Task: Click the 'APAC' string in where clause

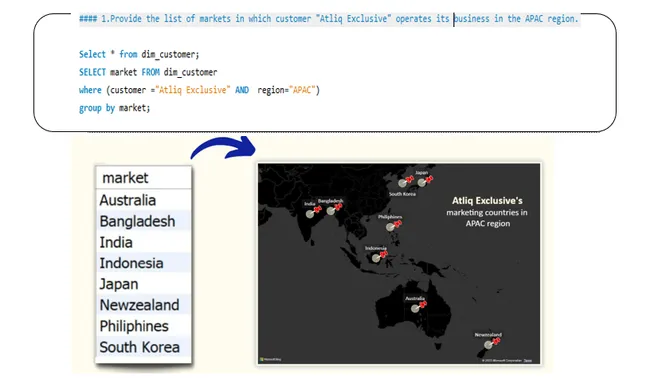Action: tap(302, 90)
